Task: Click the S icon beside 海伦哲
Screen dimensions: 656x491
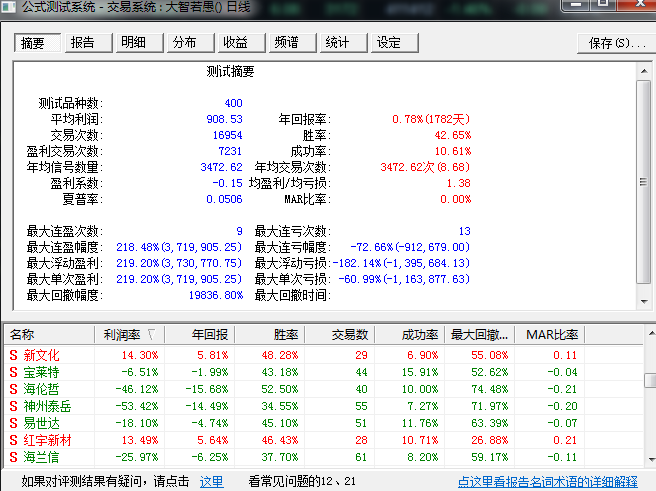Action: [x=14, y=389]
